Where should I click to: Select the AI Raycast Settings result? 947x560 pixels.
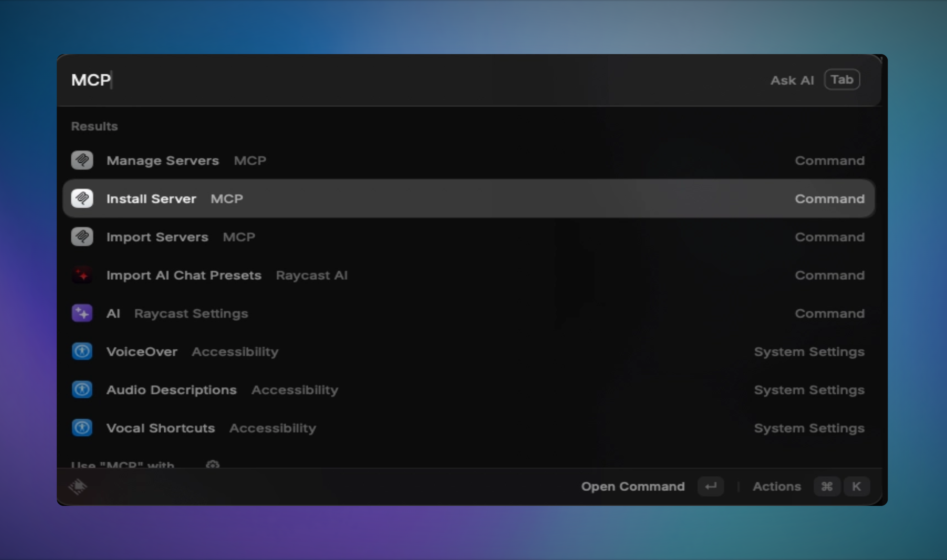(468, 313)
